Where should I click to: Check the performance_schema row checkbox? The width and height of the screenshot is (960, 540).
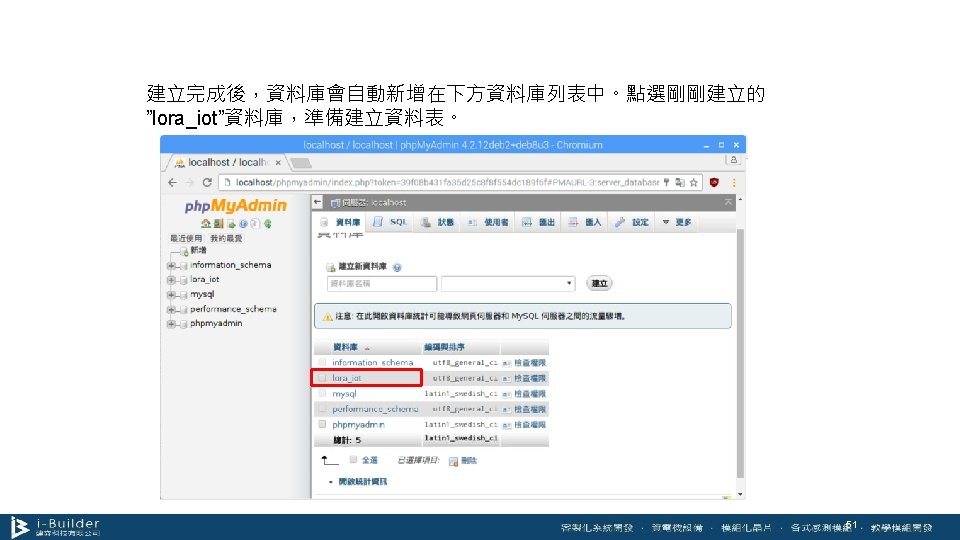322,409
